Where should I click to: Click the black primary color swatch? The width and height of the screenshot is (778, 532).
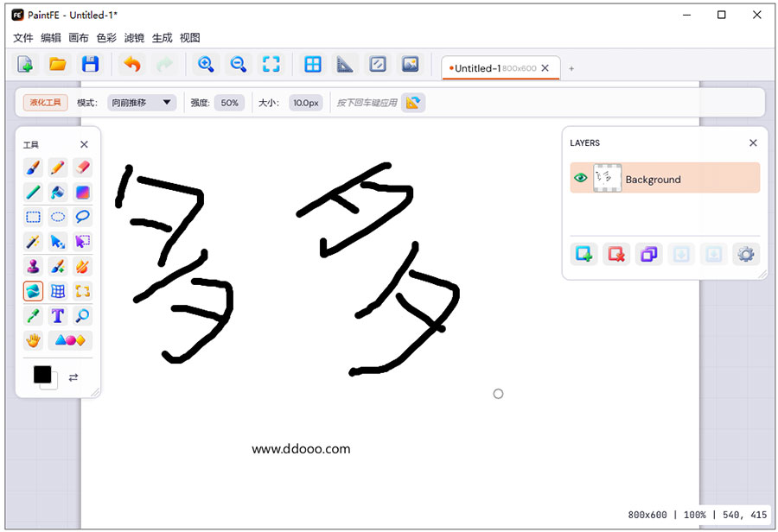click(x=42, y=374)
